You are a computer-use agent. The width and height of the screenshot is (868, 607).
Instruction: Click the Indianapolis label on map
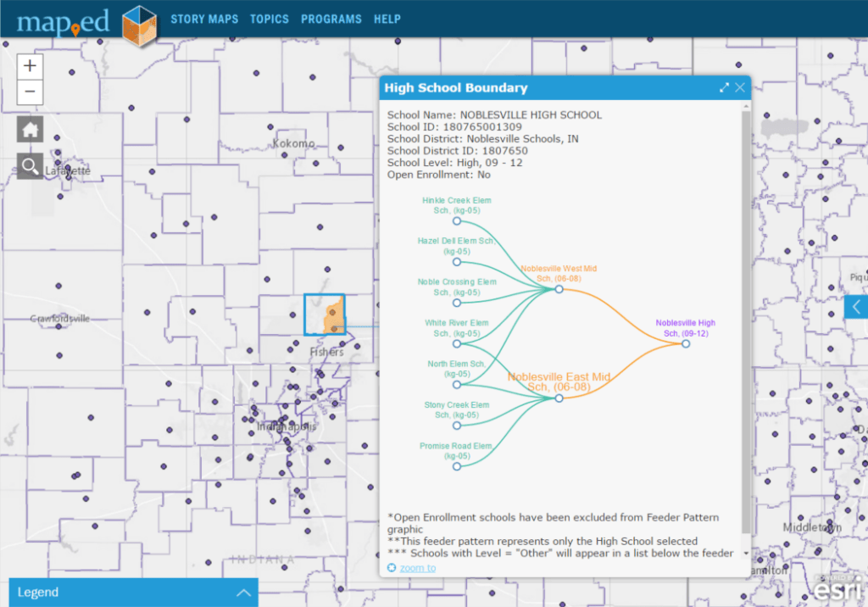point(287,426)
